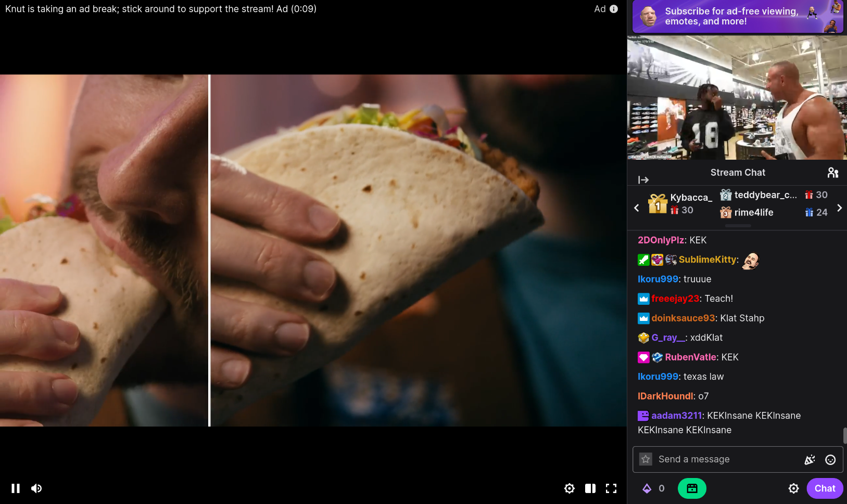Select the first-place gift trophy icon
Image resolution: width=847 pixels, height=504 pixels.
click(658, 203)
